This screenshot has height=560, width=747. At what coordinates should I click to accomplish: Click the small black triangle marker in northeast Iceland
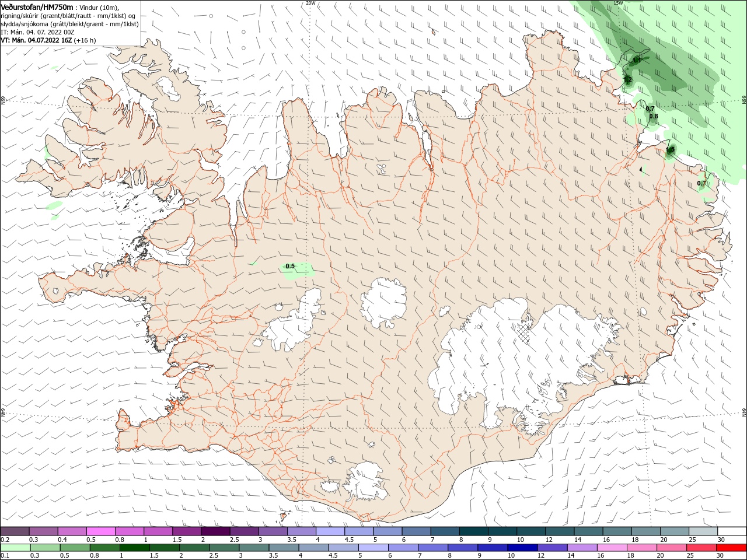(x=641, y=169)
